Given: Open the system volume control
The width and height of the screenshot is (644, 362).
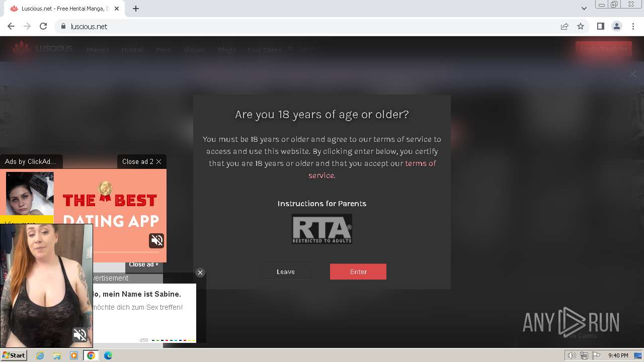Looking at the screenshot, I should click(572, 355).
